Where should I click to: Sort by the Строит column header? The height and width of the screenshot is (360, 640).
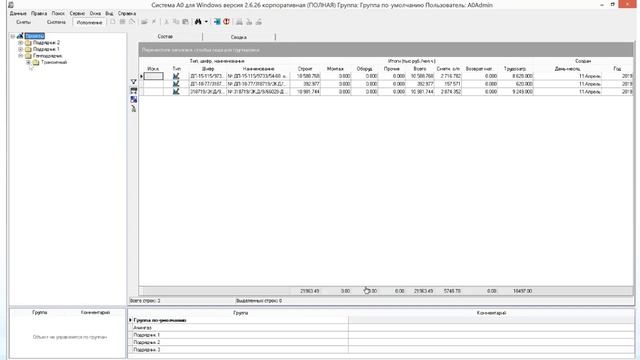tap(305, 69)
